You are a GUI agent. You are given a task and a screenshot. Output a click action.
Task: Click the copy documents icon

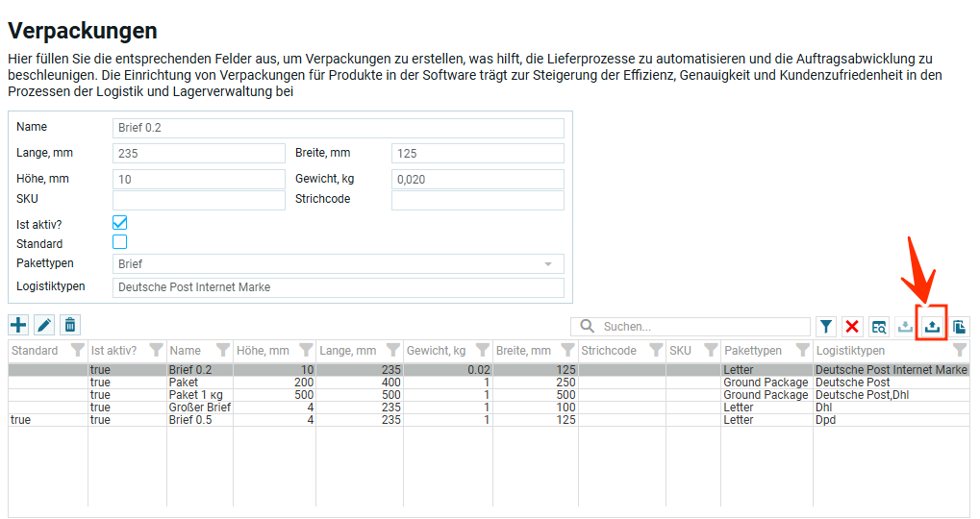coord(958,327)
